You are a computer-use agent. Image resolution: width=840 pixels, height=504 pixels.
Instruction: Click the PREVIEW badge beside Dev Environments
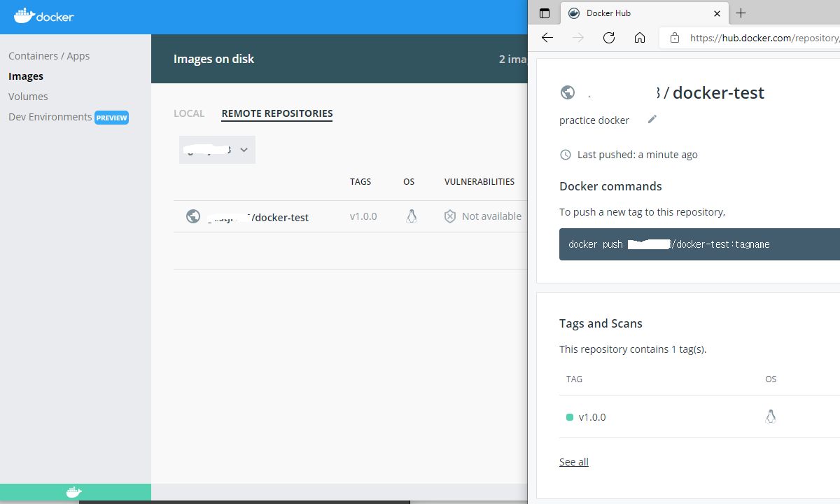112,118
